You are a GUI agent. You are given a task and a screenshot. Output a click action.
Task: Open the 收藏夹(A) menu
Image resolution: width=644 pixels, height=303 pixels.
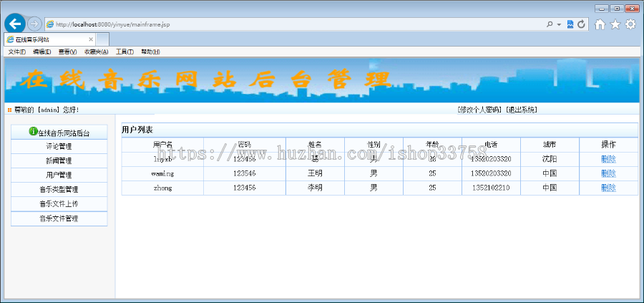(96, 52)
